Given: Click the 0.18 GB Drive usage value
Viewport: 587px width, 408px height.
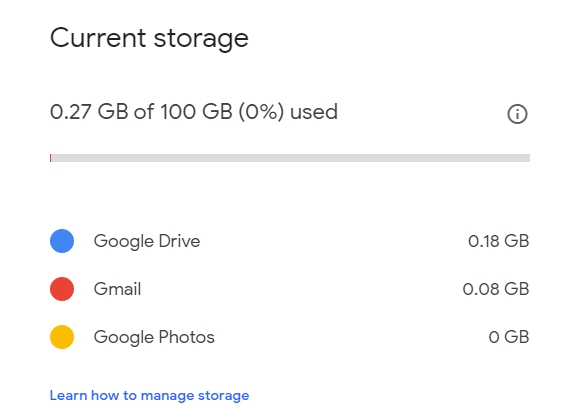Looking at the screenshot, I should point(498,241).
